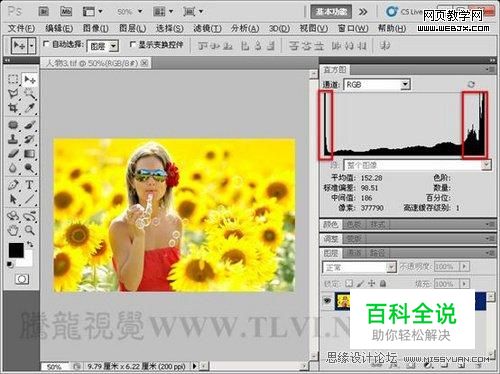This screenshot has width=500, height=374.
Task: Toggle visibility eye of the layer
Action: click(327, 300)
